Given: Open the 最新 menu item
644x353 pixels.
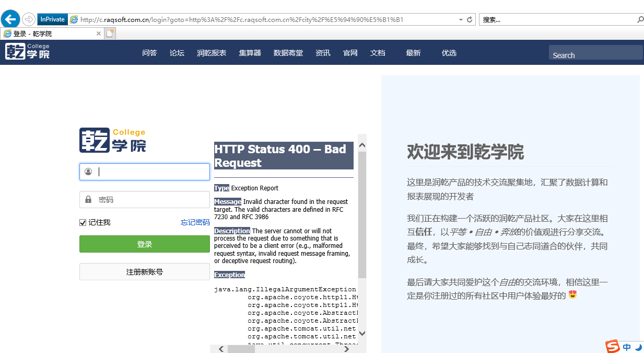Looking at the screenshot, I should 413,53.
